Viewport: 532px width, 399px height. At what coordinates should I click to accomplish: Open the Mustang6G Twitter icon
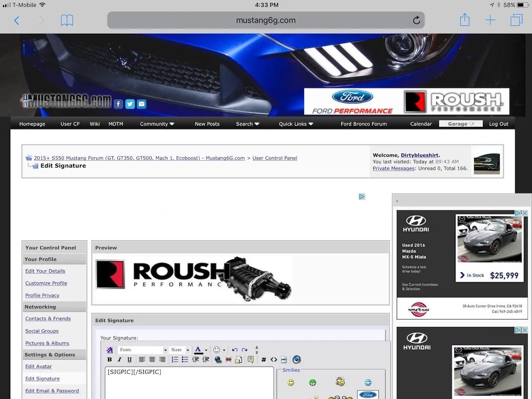130,104
